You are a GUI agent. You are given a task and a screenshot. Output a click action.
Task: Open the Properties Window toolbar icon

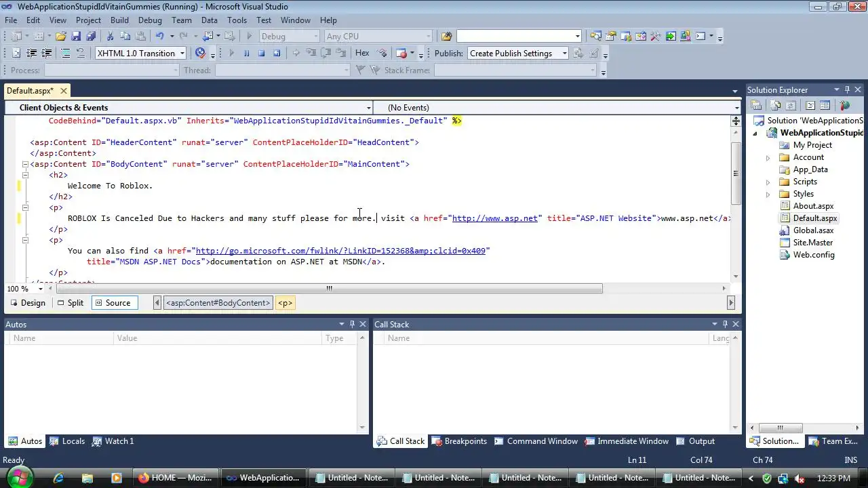(x=610, y=36)
